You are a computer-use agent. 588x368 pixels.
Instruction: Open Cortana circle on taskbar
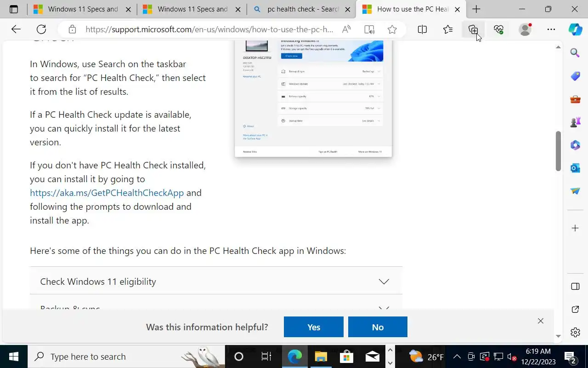point(239,356)
